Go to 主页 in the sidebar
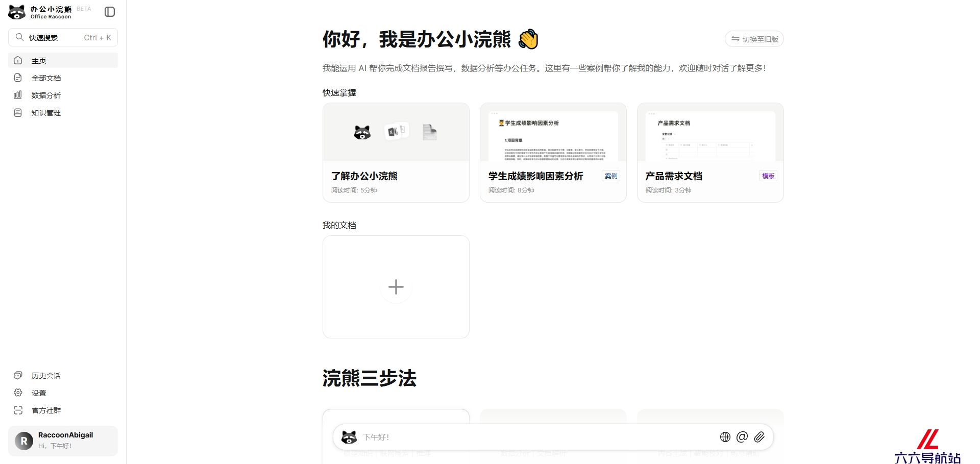980x464 pixels. point(63,60)
